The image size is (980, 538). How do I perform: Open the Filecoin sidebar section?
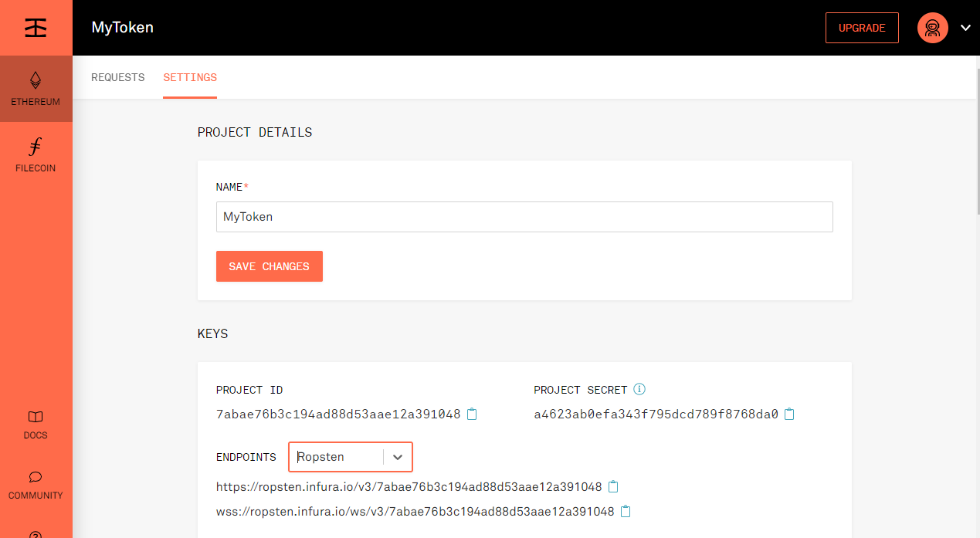click(36, 155)
